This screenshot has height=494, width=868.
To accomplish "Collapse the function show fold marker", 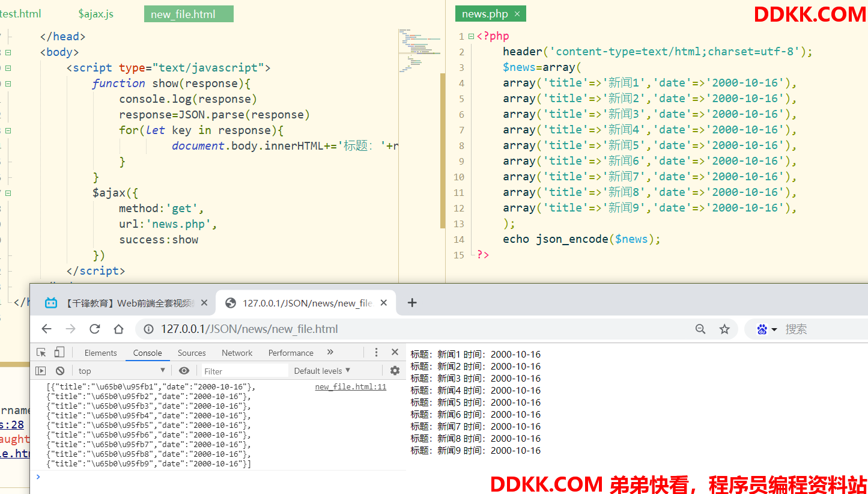I will (8, 84).
